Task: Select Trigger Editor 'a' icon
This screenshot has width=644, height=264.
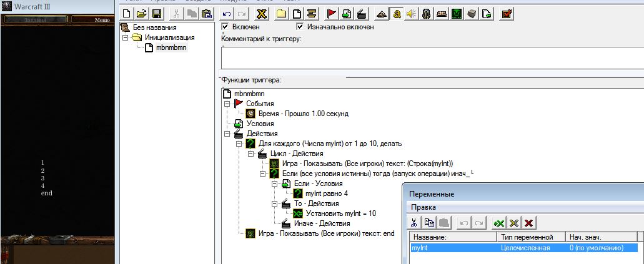Action: pyautogui.click(x=397, y=14)
